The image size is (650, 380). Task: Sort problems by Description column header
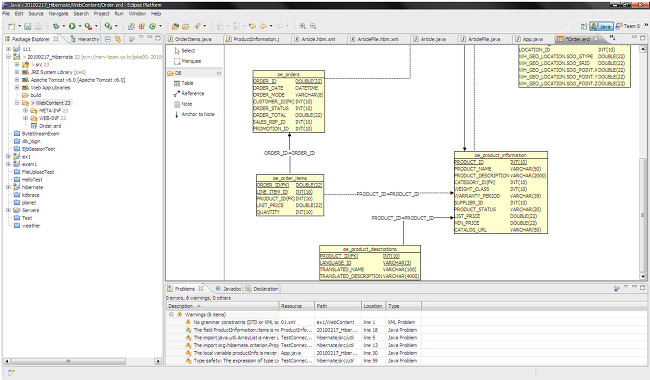(223, 306)
